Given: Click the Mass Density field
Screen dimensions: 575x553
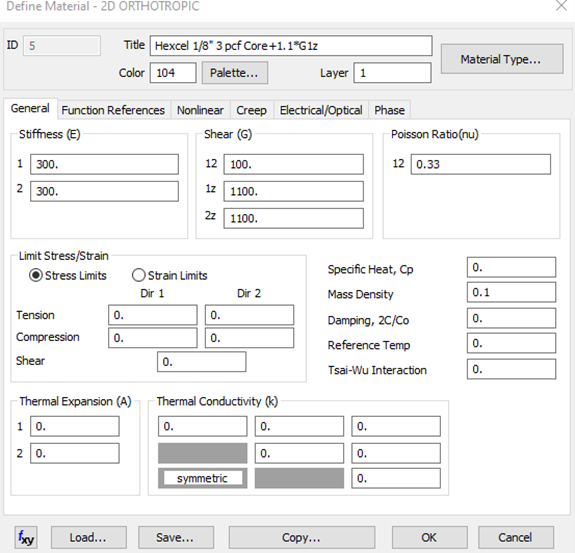Looking at the screenshot, I should 512,292.
